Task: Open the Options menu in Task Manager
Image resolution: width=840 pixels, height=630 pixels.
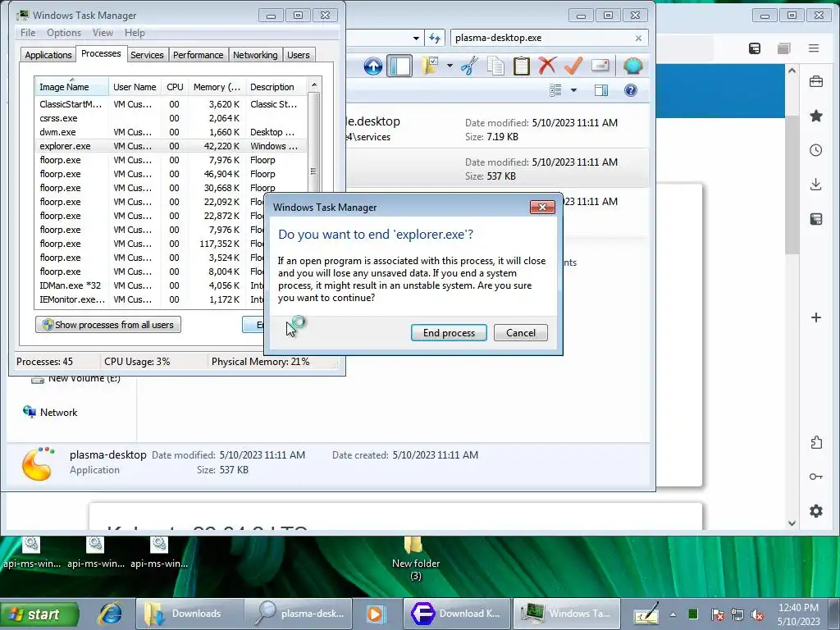Action: point(64,33)
